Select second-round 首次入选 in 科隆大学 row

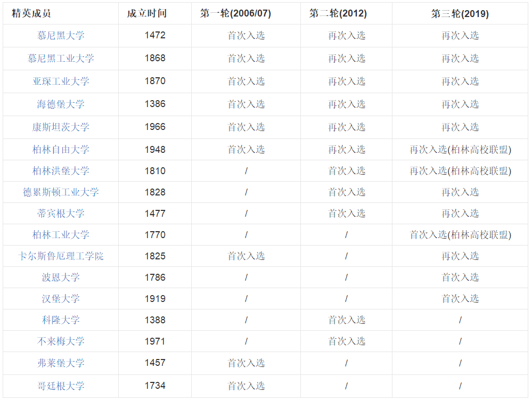346,320
